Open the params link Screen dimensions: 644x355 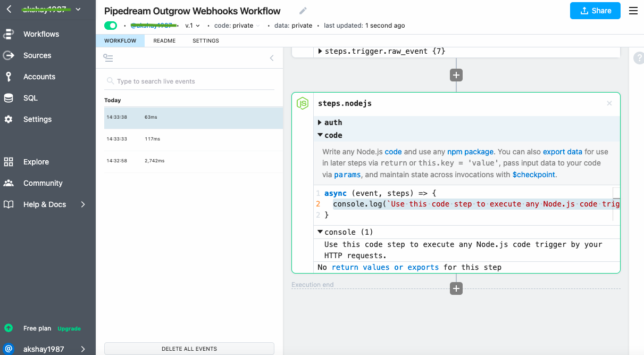(x=347, y=175)
